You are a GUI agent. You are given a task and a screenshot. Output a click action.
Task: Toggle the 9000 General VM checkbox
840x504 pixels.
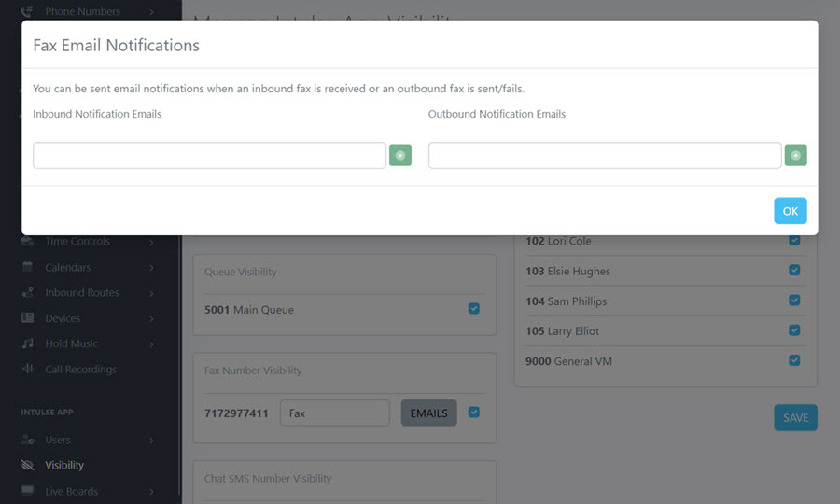click(794, 360)
